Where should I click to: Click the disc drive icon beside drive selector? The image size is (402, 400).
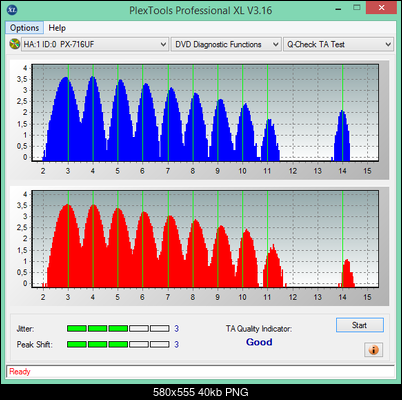point(14,44)
